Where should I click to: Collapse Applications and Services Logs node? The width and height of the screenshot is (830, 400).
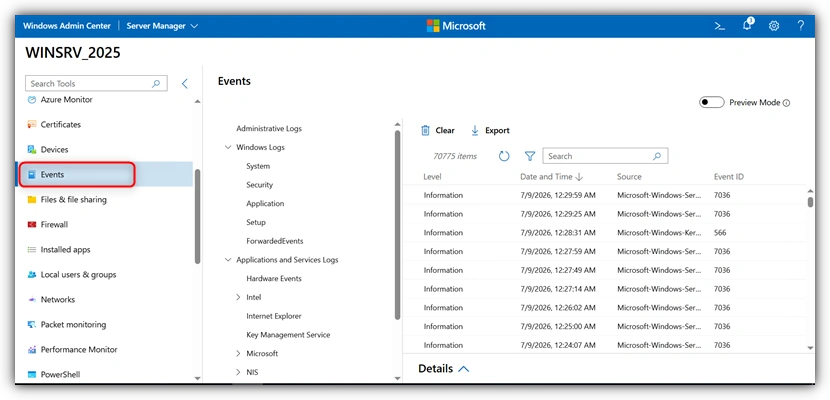(x=228, y=260)
